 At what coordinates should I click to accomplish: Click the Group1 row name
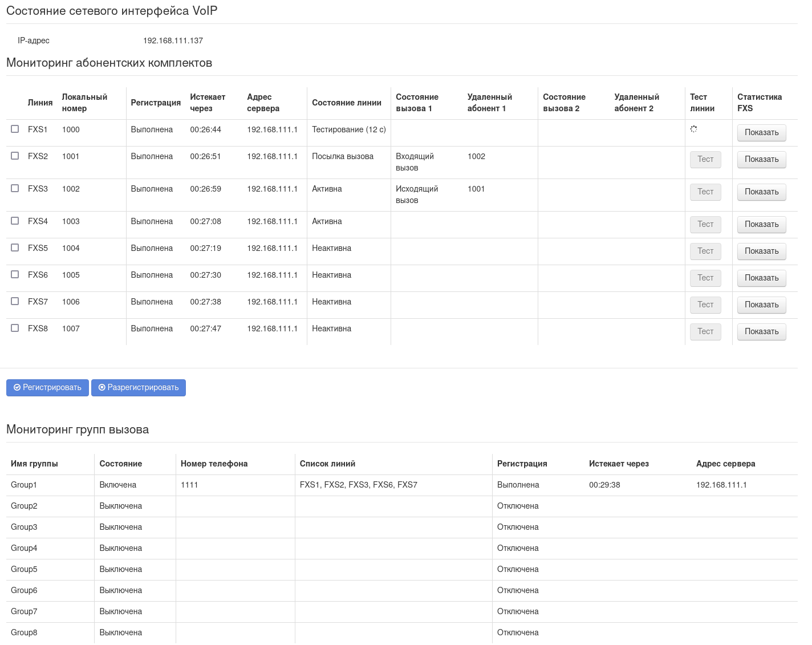(x=24, y=485)
